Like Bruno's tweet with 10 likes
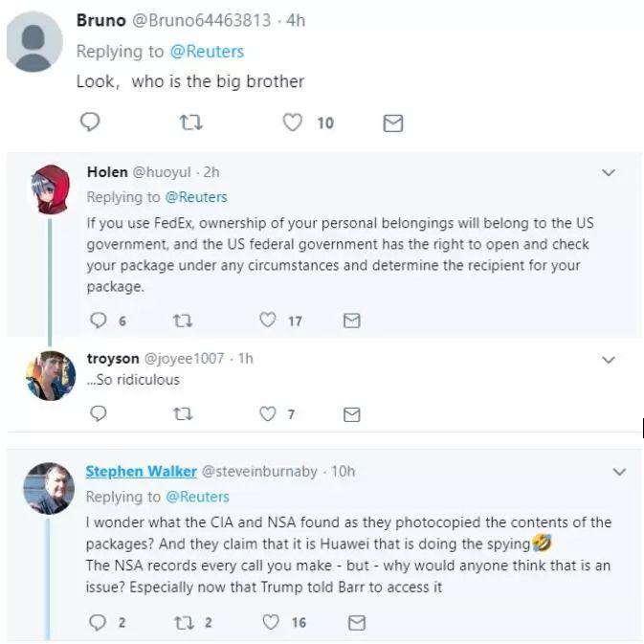Screen dimensions: 644x644 point(293,122)
